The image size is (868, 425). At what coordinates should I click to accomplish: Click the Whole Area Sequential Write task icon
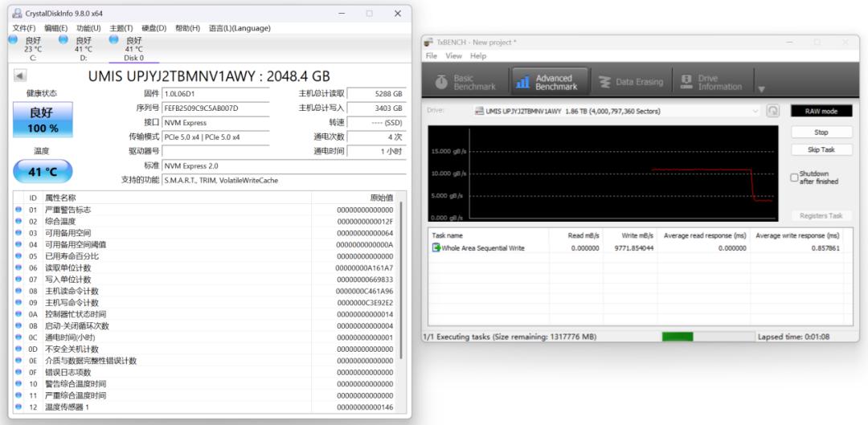pos(436,248)
